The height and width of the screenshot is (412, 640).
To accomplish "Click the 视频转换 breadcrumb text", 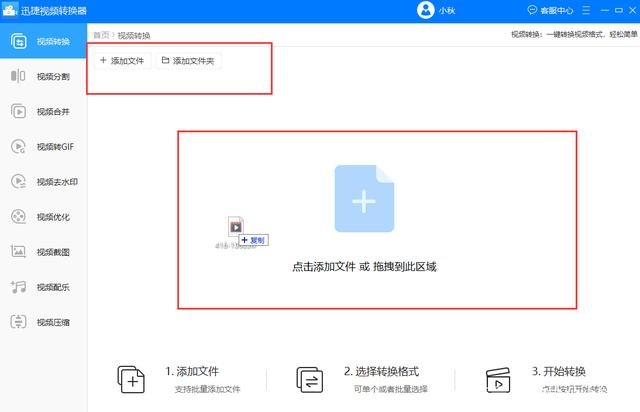I will click(134, 36).
